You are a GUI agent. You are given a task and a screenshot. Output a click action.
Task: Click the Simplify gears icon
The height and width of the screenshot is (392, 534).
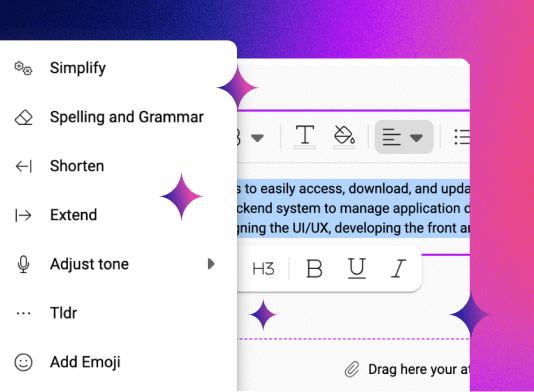(23, 68)
